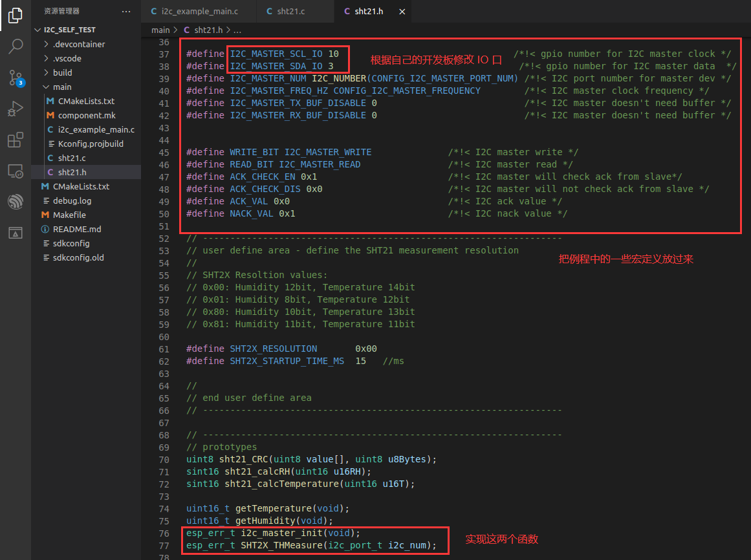The width and height of the screenshot is (751, 560).
Task: Click SHT2X_STARTUP_TIME_MS macro name
Action: 287,361
